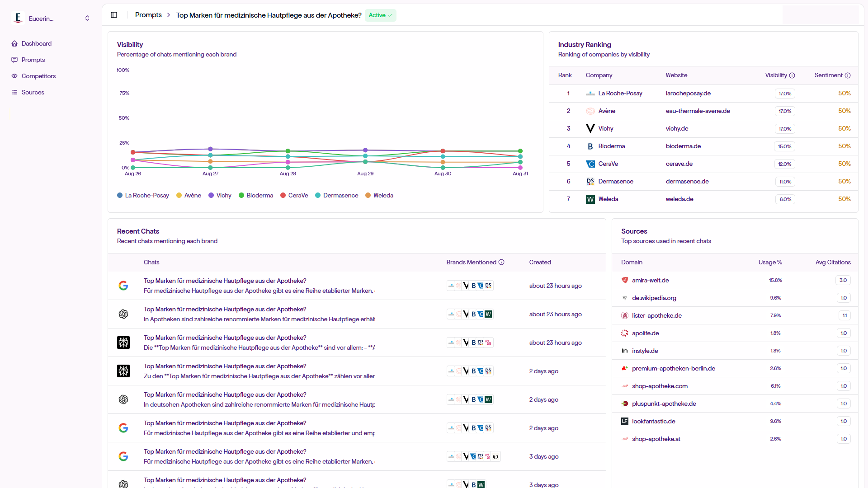Click the Visibility column info icon
The width and height of the screenshot is (868, 488).
(x=792, y=75)
